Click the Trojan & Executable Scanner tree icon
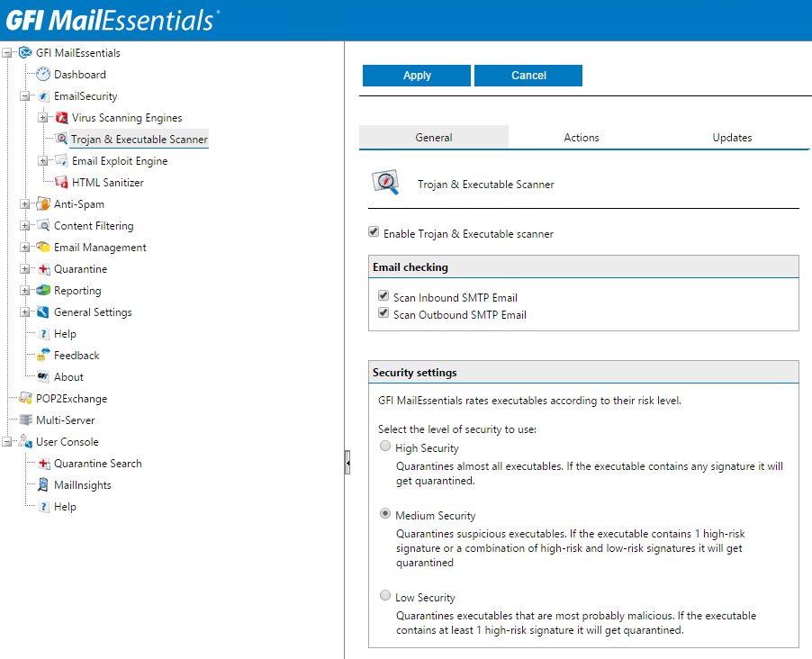The height and width of the screenshot is (659, 812). (61, 139)
